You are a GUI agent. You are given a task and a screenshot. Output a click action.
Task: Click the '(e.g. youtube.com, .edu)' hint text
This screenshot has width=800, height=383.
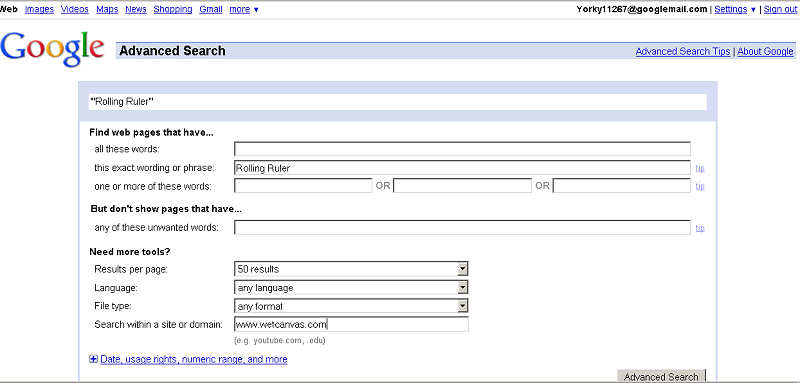click(x=280, y=340)
